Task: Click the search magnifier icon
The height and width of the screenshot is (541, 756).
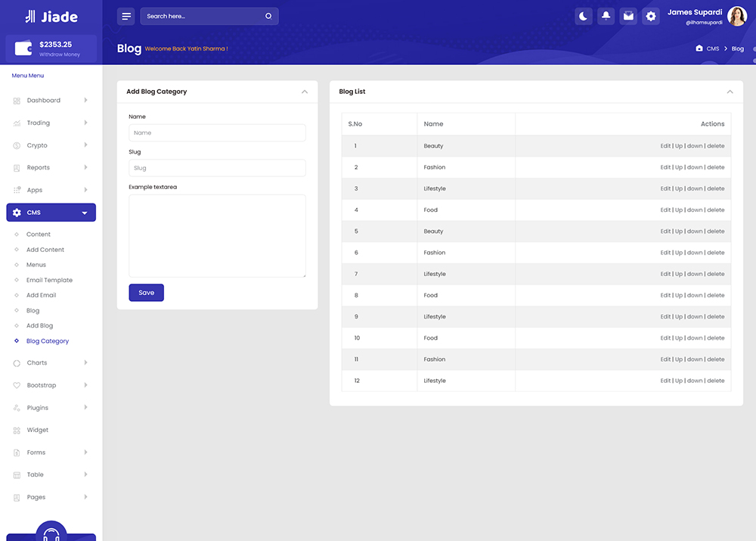Action: pyautogui.click(x=268, y=16)
